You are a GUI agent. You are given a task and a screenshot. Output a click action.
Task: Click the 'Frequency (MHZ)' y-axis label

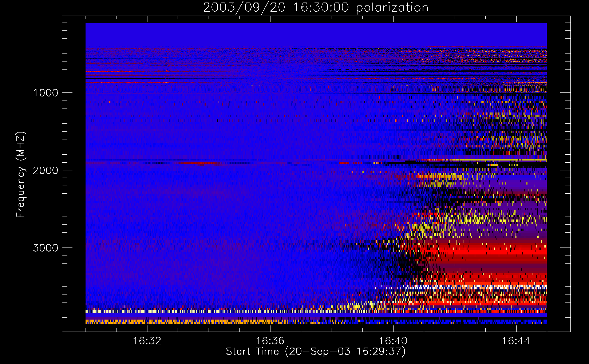[x=21, y=174]
